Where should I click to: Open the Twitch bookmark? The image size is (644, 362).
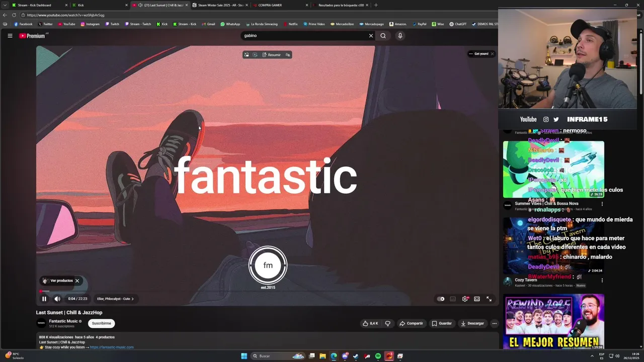click(112, 24)
